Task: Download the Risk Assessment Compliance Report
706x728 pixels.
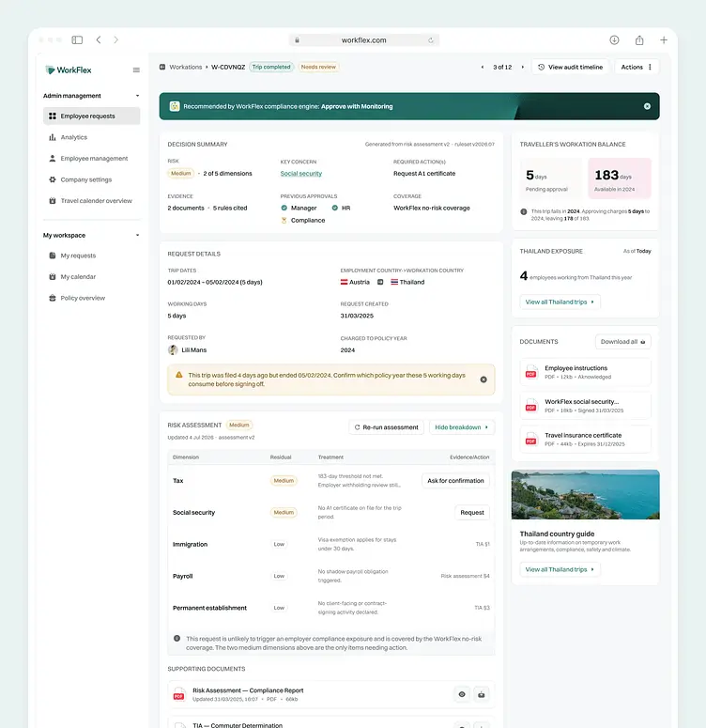Action: coord(482,694)
